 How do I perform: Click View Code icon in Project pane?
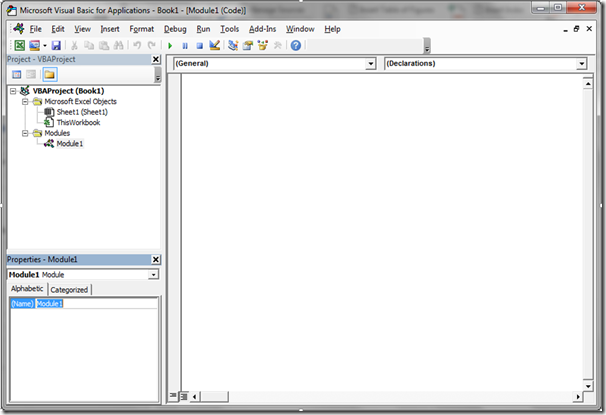pos(17,75)
